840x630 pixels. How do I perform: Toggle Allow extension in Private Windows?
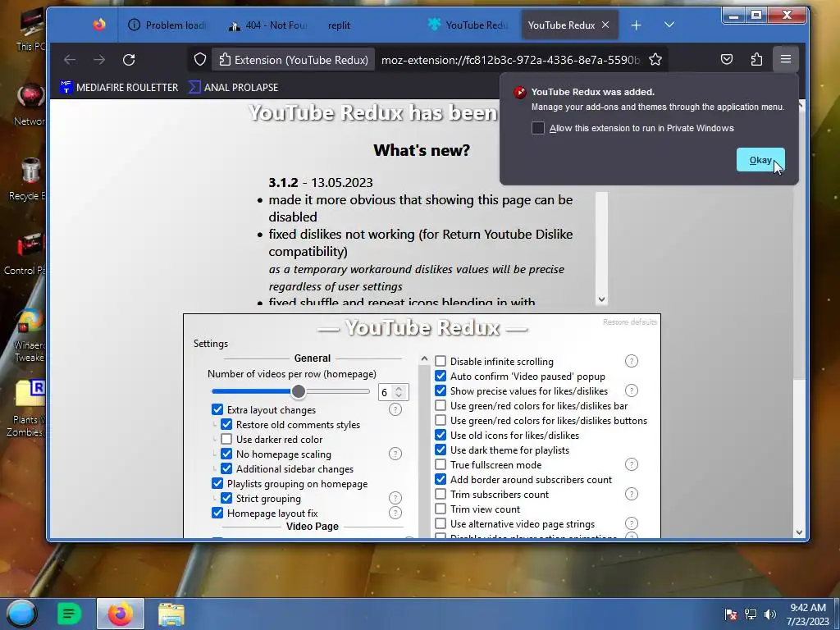[538, 128]
